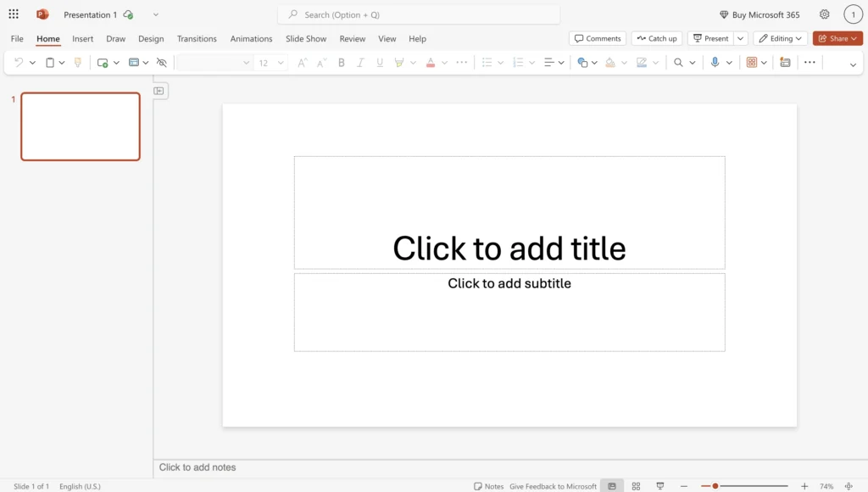Open the Editing mode dropdown
This screenshot has height=492, width=868.
(781, 38)
